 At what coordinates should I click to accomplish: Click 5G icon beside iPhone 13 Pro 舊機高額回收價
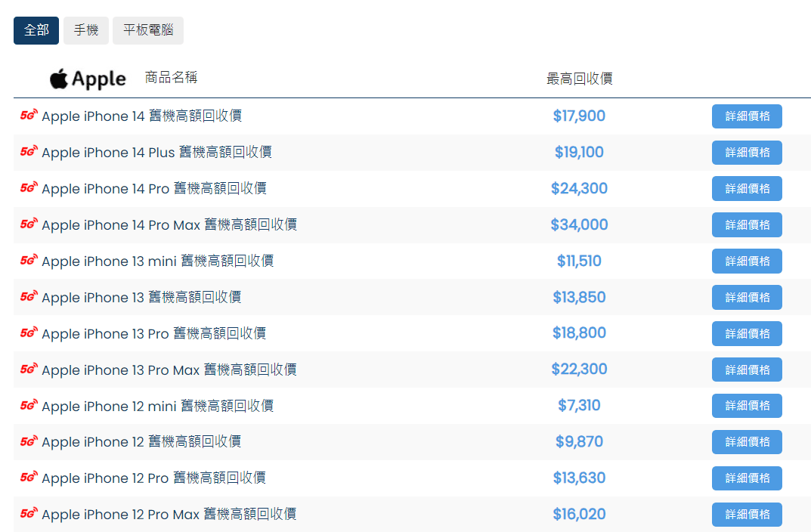tap(29, 332)
